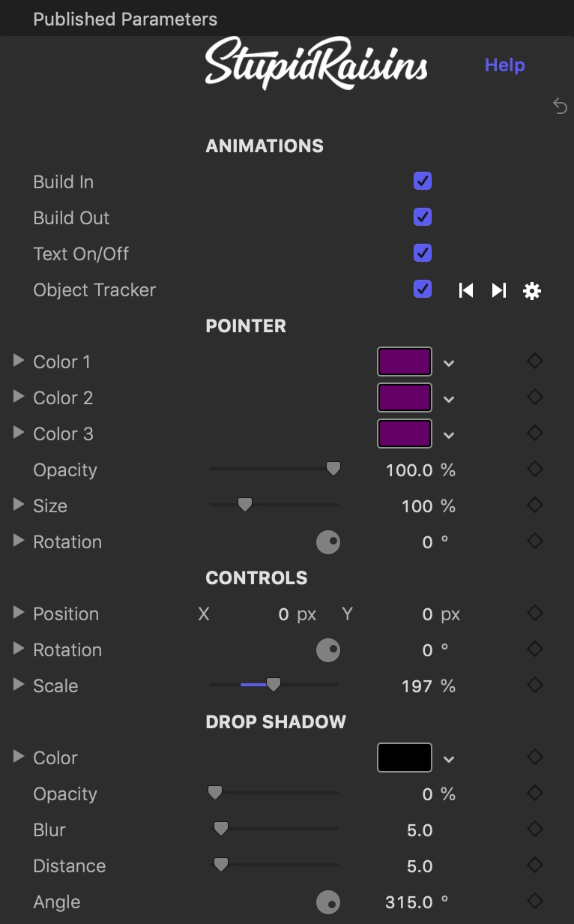Open the Color 3 purple swatch
574x924 pixels.
405,433
